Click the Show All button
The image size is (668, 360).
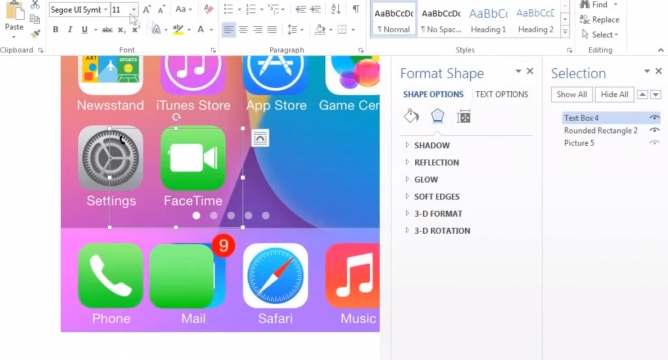click(572, 95)
